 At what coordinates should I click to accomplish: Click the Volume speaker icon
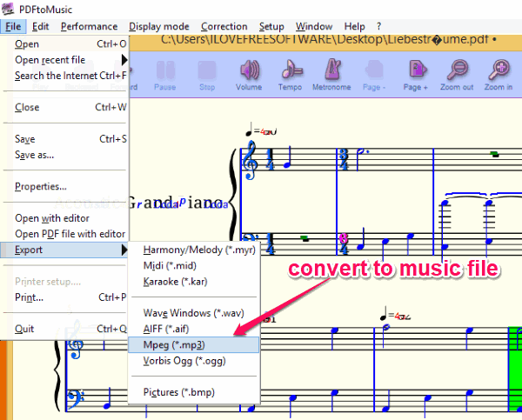click(249, 70)
